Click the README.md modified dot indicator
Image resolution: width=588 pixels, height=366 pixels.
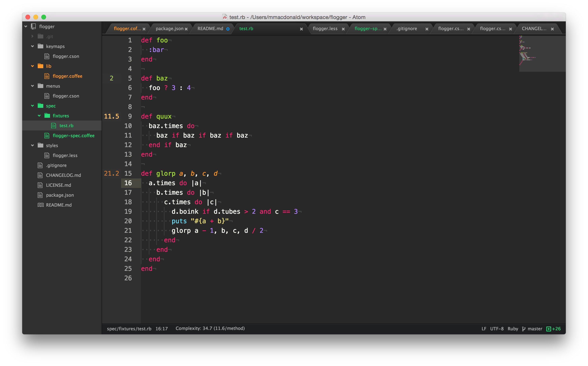click(228, 29)
